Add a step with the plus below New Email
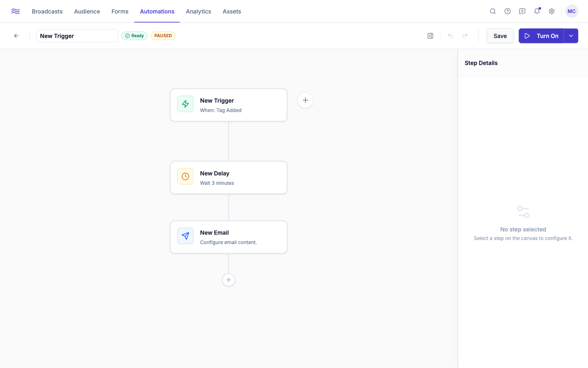Image resolution: width=588 pixels, height=368 pixels. click(x=229, y=280)
